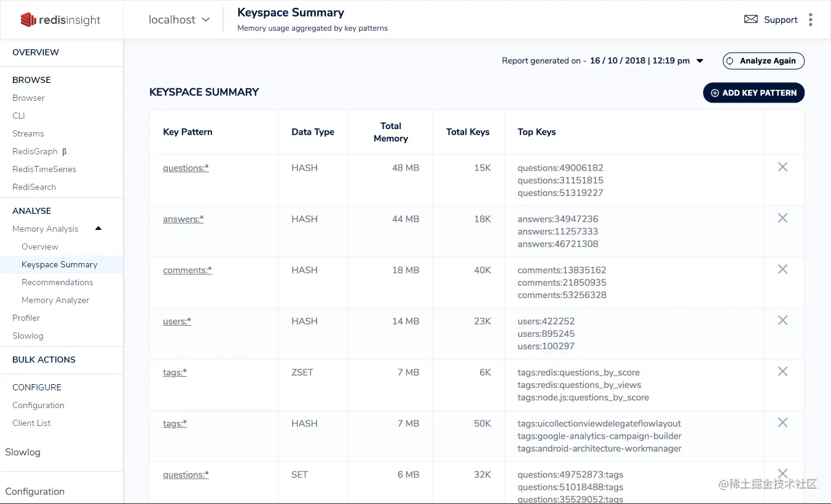Click top key users:422252

click(546, 321)
